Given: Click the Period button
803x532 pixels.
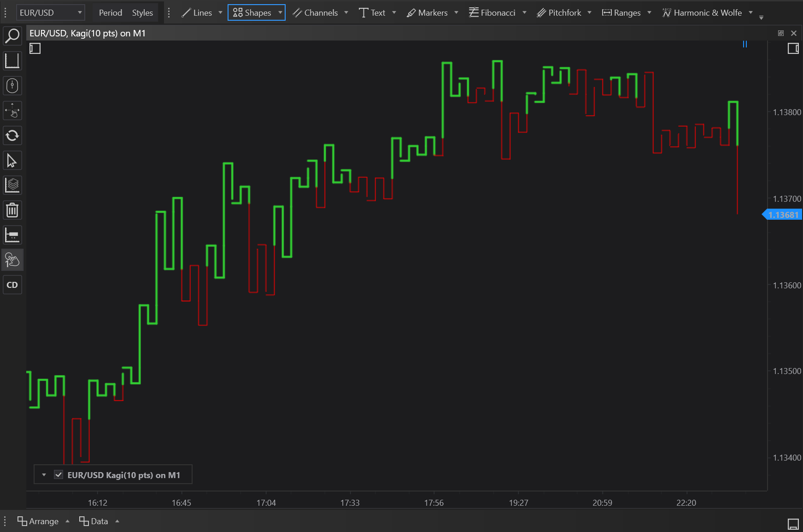Looking at the screenshot, I should (x=111, y=13).
